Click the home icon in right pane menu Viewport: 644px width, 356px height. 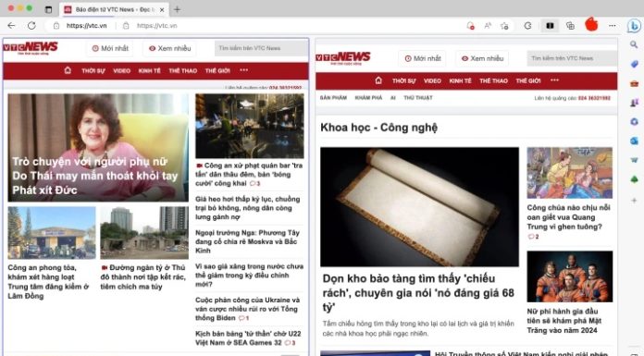[378, 80]
